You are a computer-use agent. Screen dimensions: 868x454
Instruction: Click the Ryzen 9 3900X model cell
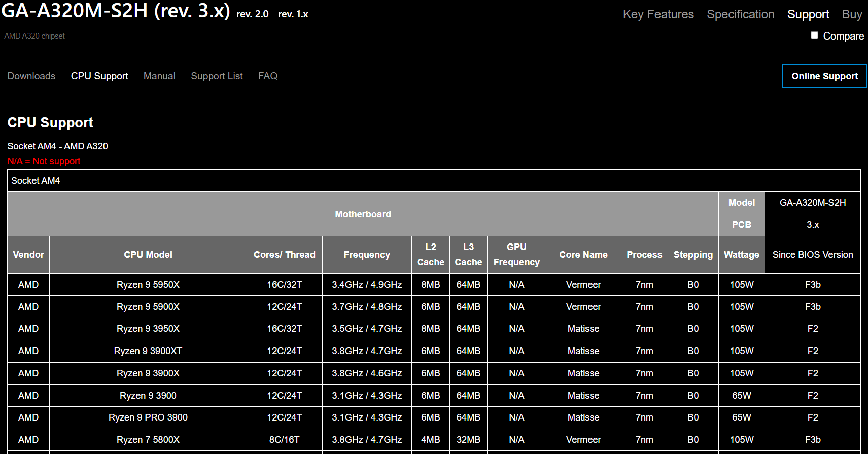148,373
